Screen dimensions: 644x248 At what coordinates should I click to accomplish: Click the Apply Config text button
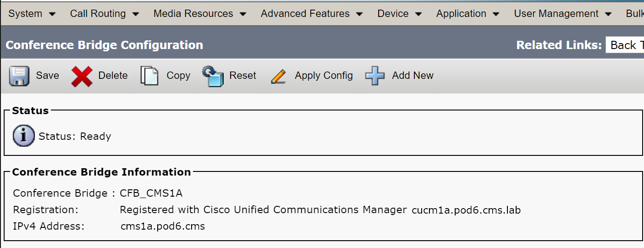click(324, 76)
